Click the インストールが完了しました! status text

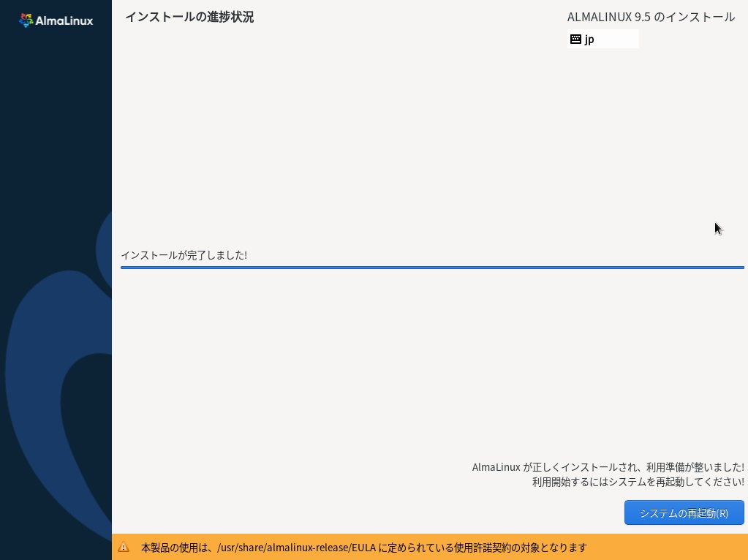(x=184, y=255)
